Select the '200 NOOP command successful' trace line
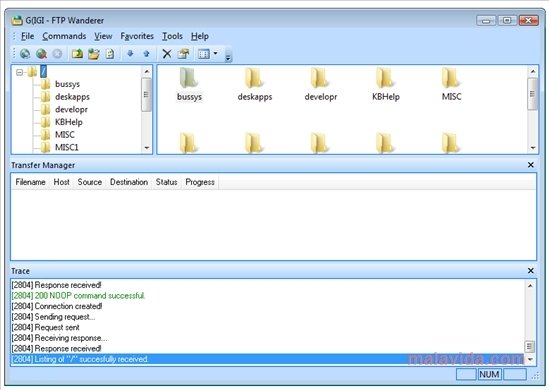Viewport: 549px width, 390px height. pyautogui.click(x=78, y=296)
